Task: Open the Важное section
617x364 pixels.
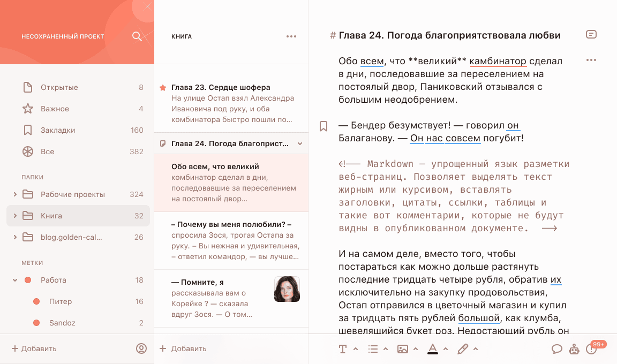Action: coord(55,109)
